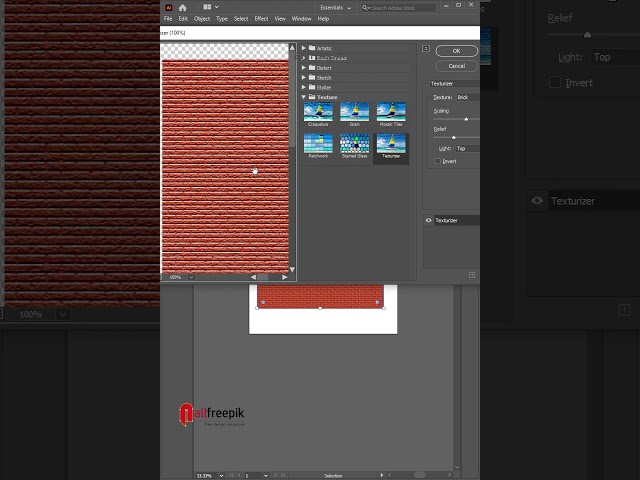This screenshot has width=640, height=480.
Task: Select the Patchwork filter thumbnail
Action: tap(318, 144)
